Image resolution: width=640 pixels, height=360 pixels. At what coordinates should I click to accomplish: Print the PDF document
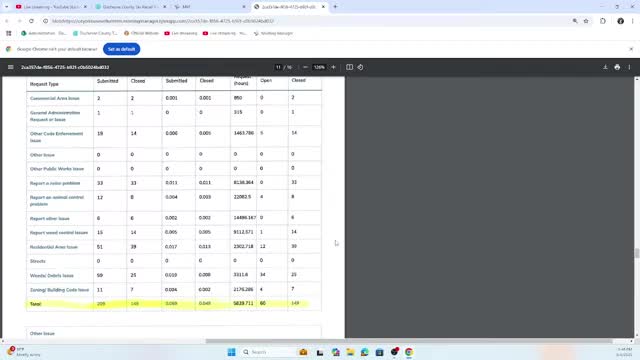(617, 67)
